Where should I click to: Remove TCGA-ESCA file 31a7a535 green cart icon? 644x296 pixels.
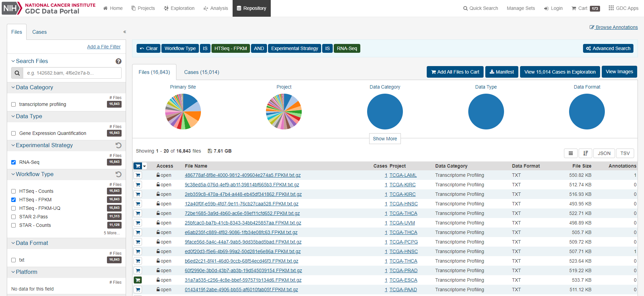138,280
